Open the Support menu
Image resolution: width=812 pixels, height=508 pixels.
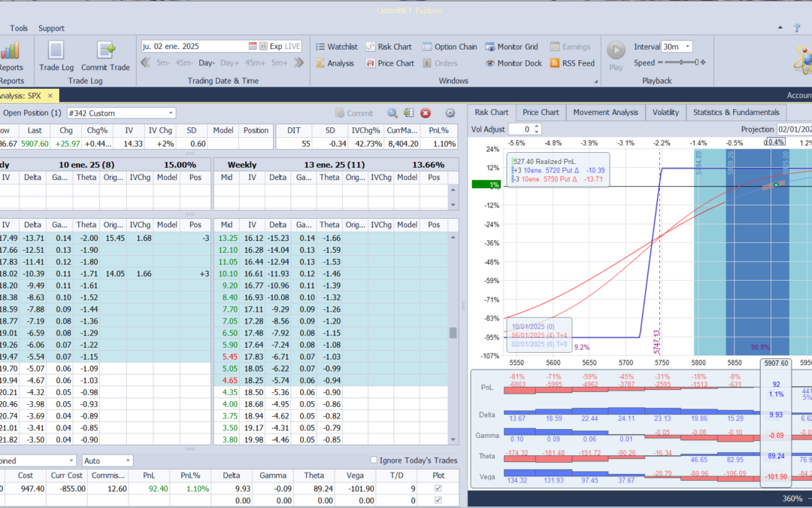(51, 29)
